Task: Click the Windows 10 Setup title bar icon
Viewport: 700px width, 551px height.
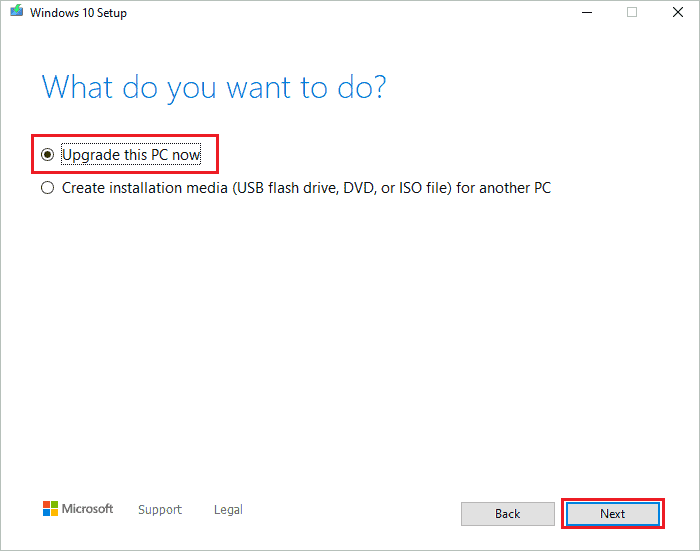Action: (17, 11)
